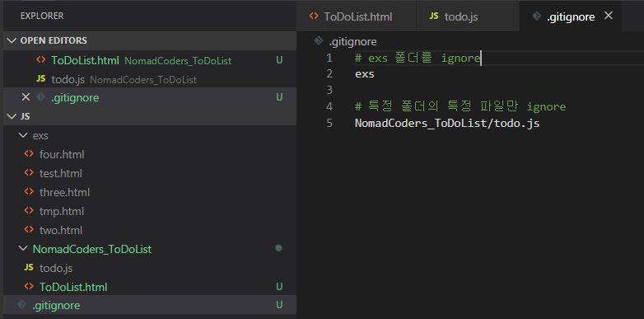644x319 pixels.
Task: Open ToDoList.html under the NomadCoders_ToDoList folder
Action: pyautogui.click(x=150, y=287)
